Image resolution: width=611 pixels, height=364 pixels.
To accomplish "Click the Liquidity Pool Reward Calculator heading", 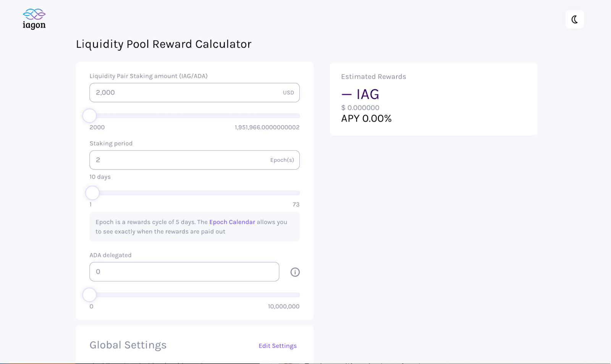I will tap(164, 44).
